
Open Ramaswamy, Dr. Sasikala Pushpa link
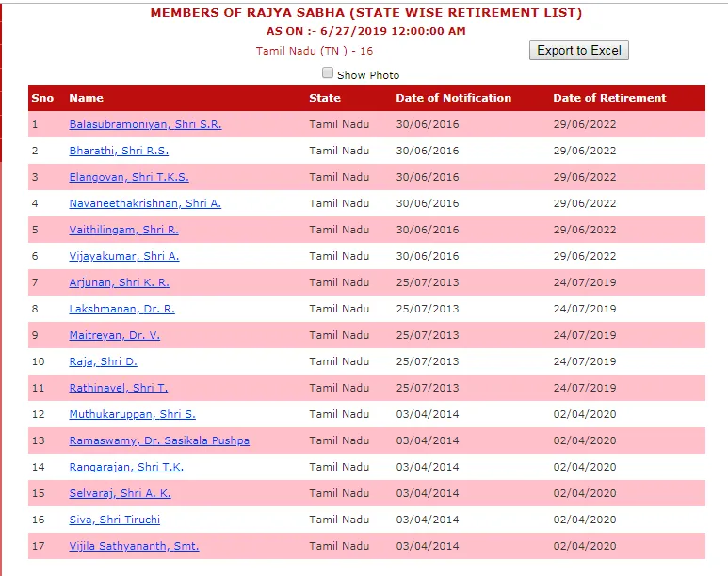tap(159, 440)
